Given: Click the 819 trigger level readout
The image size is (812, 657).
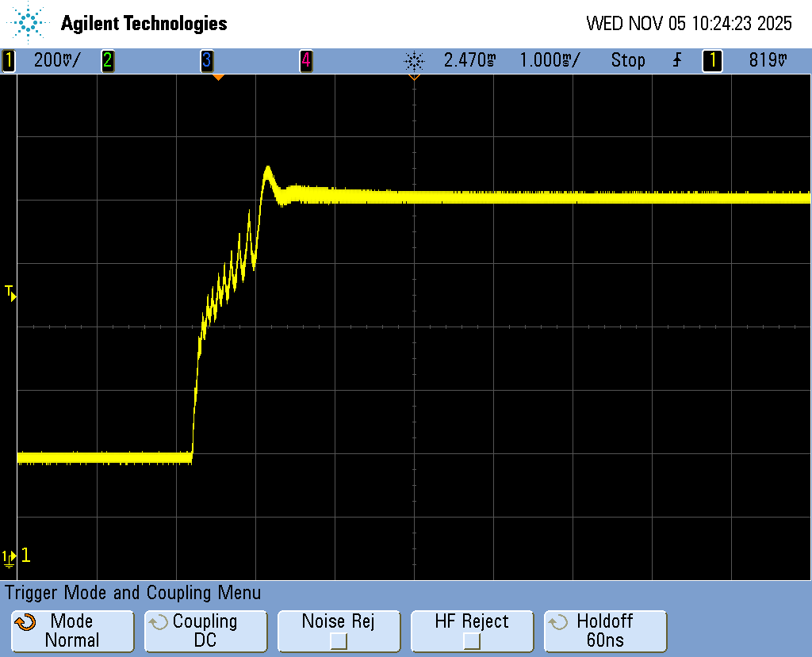Looking at the screenshot, I should 768,60.
